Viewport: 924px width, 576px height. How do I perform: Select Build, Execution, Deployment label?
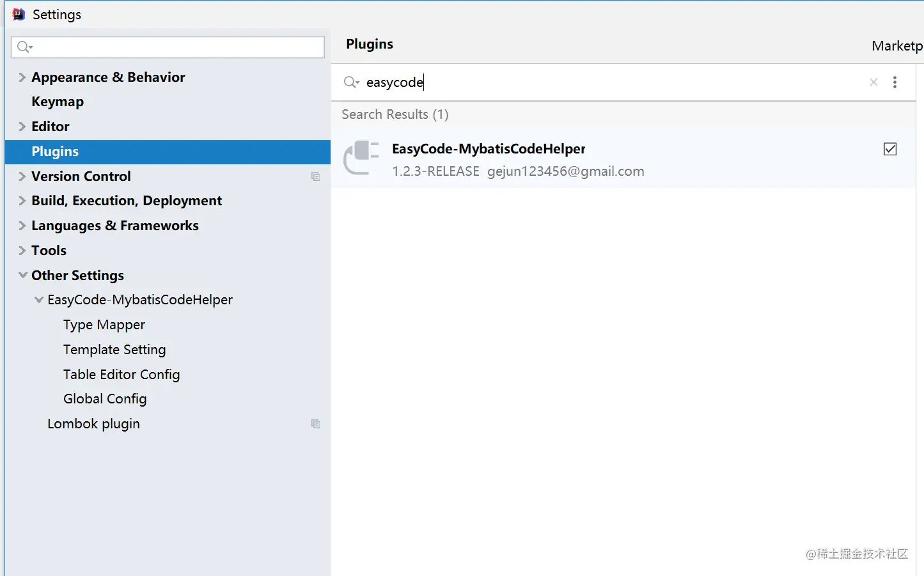[127, 201]
